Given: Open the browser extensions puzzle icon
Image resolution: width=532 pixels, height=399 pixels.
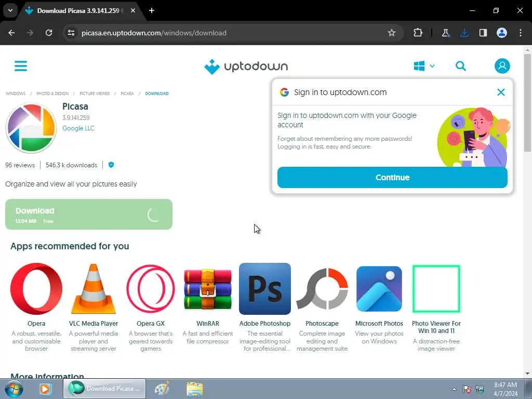Looking at the screenshot, I should click(x=418, y=33).
